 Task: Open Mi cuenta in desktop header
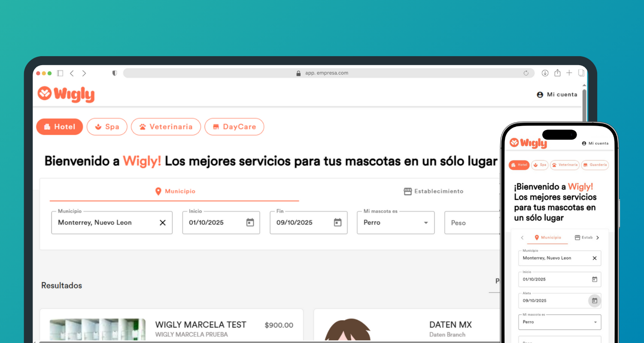coord(557,94)
